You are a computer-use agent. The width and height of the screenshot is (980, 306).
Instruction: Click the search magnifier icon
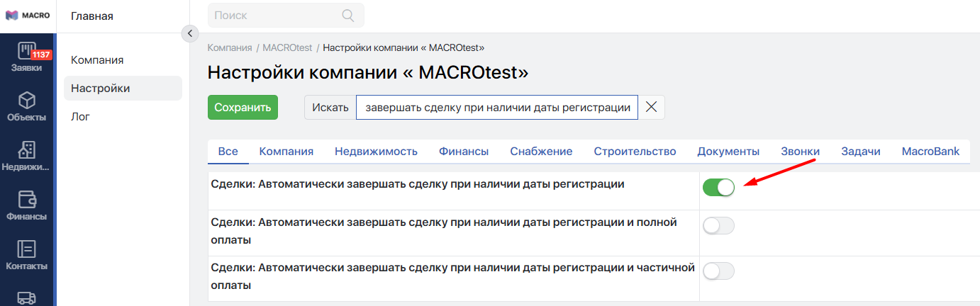coord(348,15)
